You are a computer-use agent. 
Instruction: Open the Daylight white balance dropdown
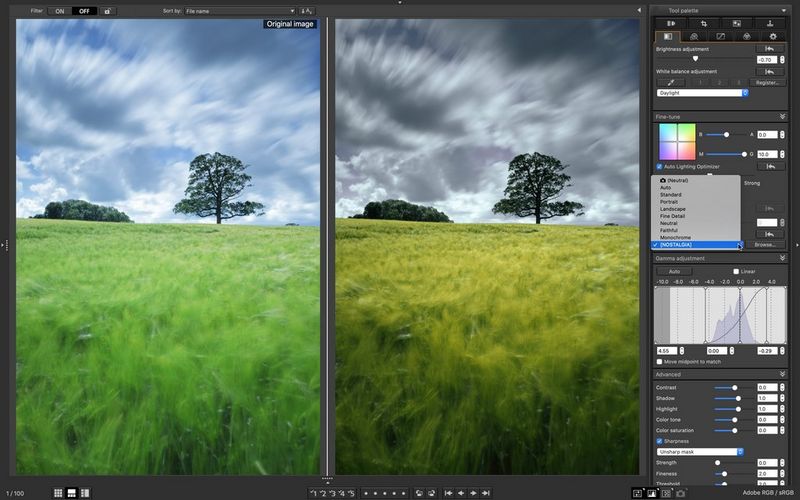click(x=702, y=93)
